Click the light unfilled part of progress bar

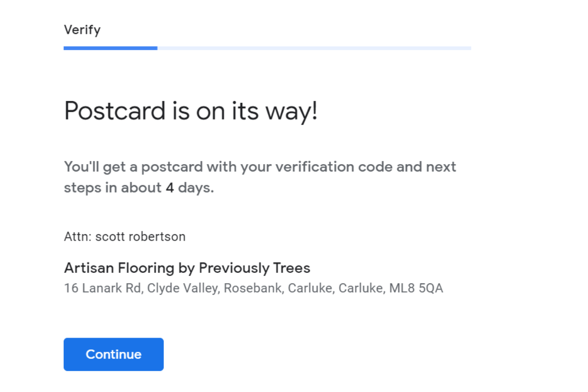[314, 48]
